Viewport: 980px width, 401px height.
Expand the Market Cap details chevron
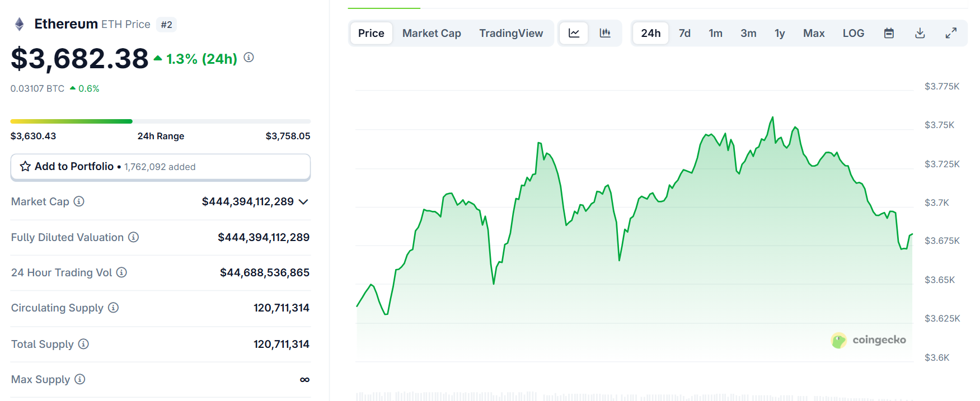pos(303,202)
